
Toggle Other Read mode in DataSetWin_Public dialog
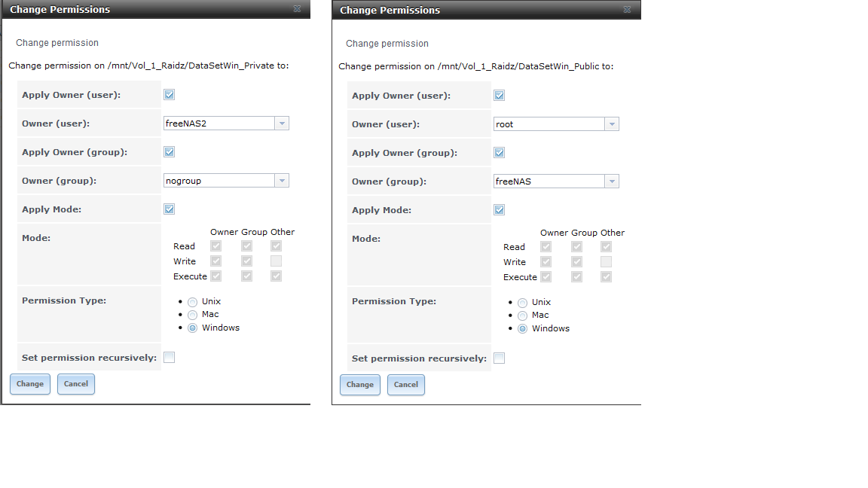pyautogui.click(x=606, y=246)
